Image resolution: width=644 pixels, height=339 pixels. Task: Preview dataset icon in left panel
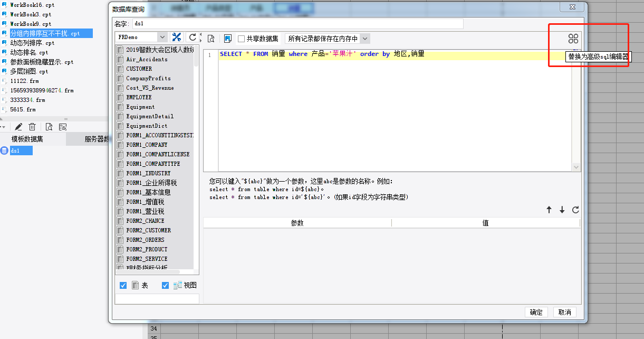click(49, 127)
